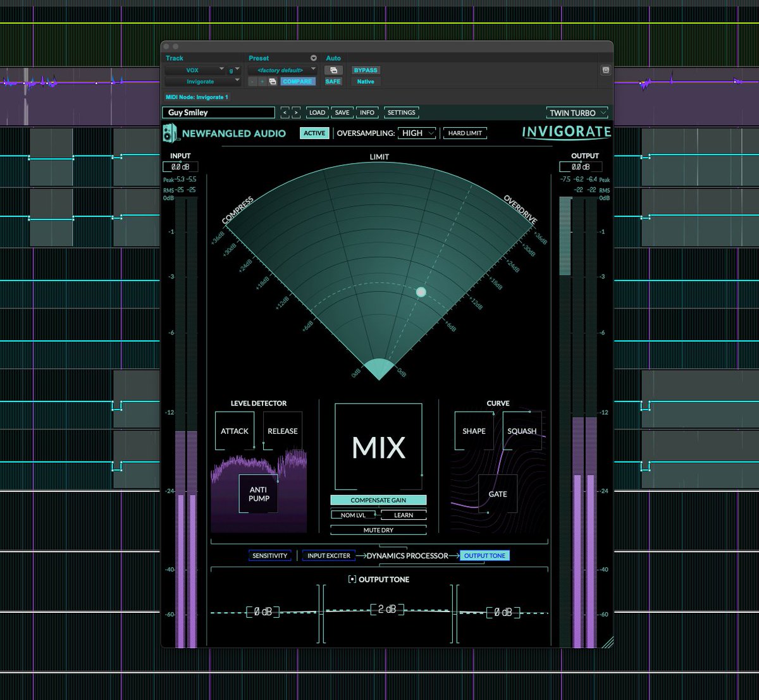Viewport: 759px width, 700px height.
Task: Click the ANTI PUMP control box
Action: [259, 494]
